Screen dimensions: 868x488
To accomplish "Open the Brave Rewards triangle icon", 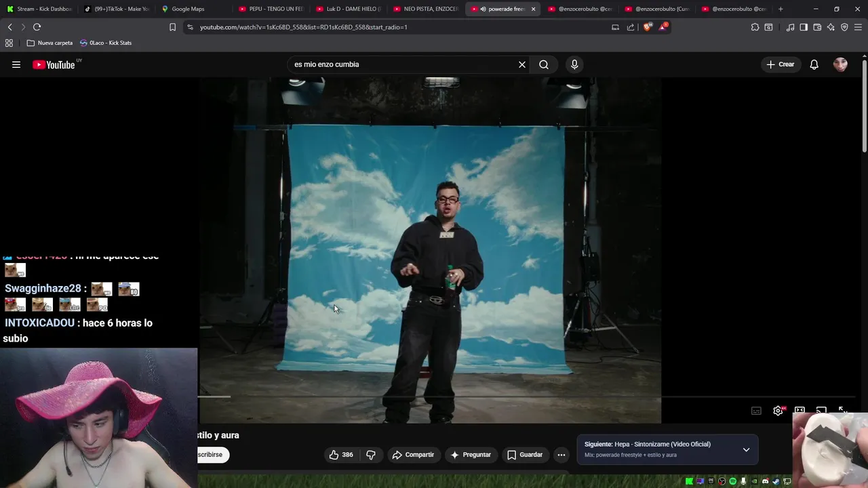I will [x=663, y=27].
